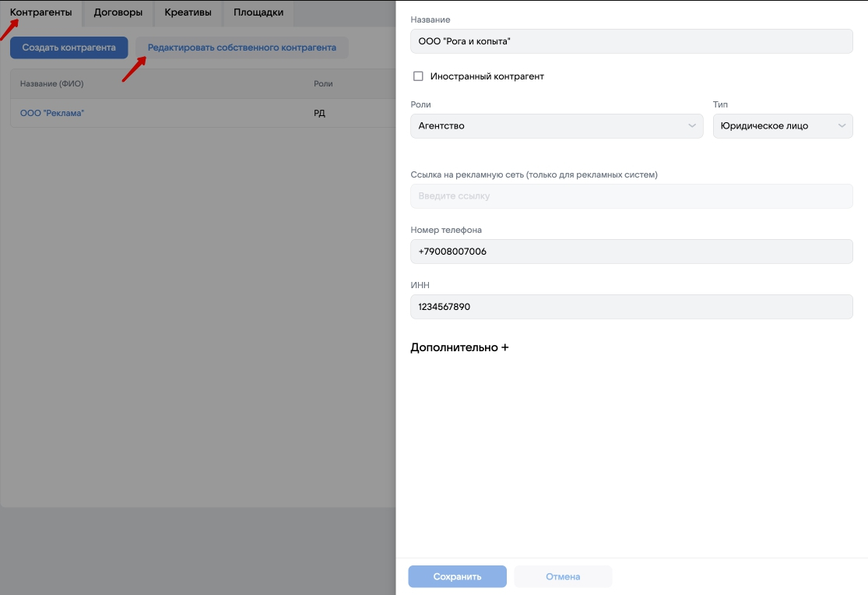Click the Отмена button

(563, 577)
